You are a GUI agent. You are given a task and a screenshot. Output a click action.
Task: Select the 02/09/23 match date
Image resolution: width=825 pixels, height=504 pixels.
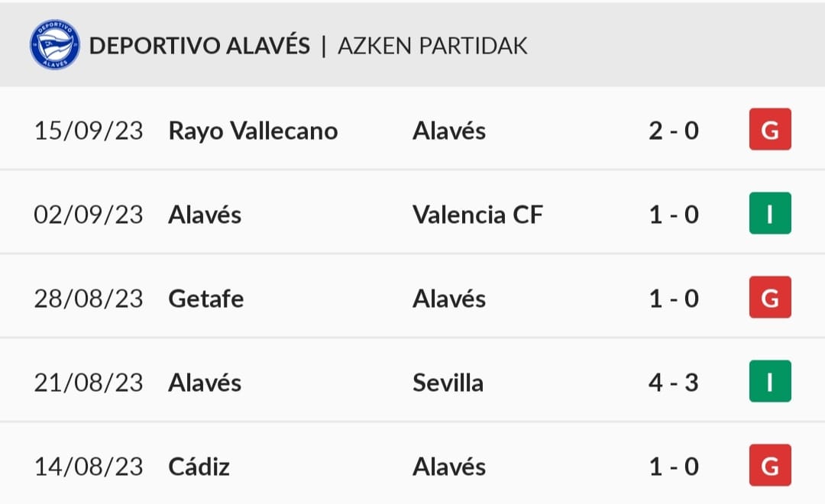89,215
